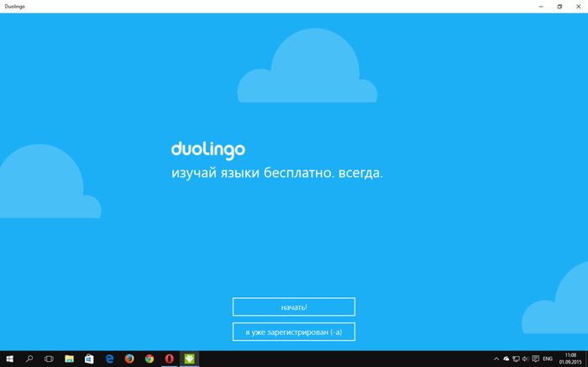Select the Duolingo app taskbar icon

pyautogui.click(x=190, y=359)
